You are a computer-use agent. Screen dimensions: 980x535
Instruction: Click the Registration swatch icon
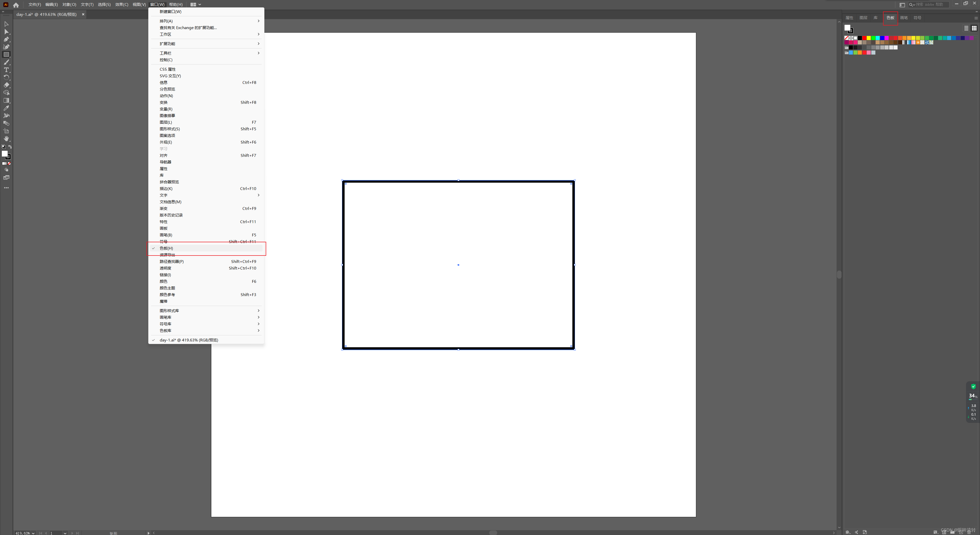(x=851, y=38)
